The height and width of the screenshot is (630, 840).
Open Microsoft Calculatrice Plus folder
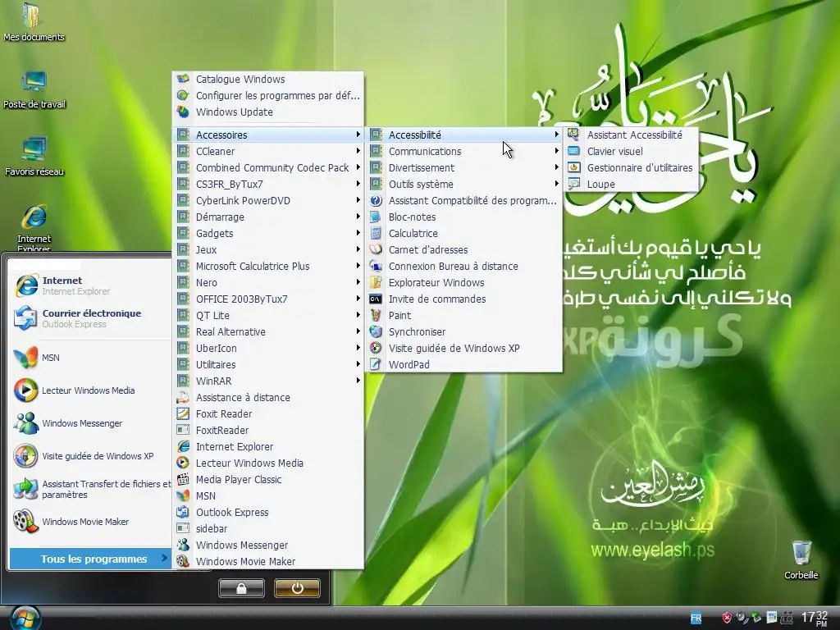point(268,266)
